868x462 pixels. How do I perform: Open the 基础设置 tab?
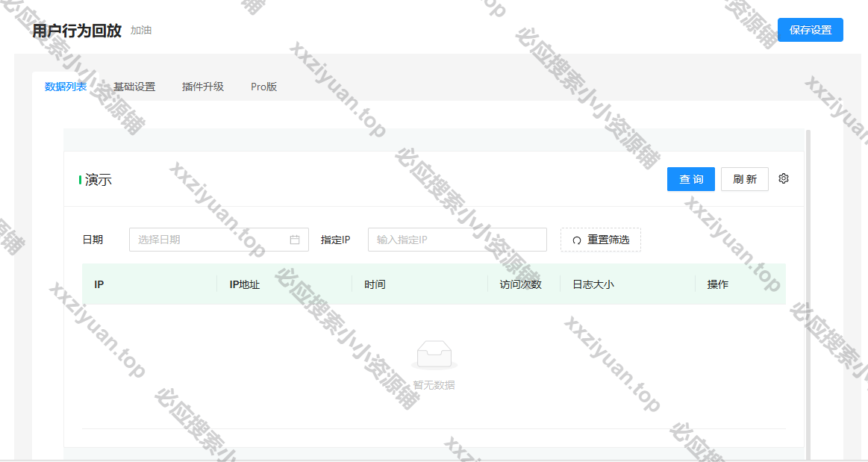click(134, 87)
